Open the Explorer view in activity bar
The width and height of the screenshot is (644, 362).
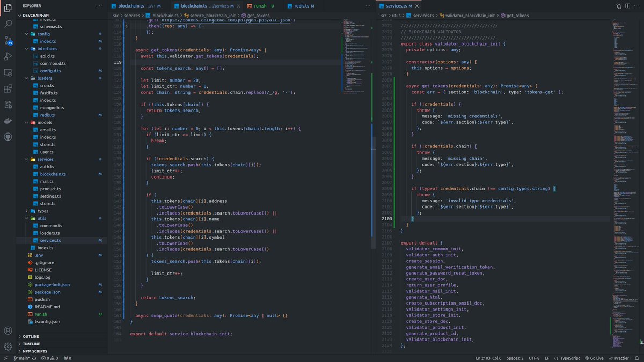(x=8, y=8)
